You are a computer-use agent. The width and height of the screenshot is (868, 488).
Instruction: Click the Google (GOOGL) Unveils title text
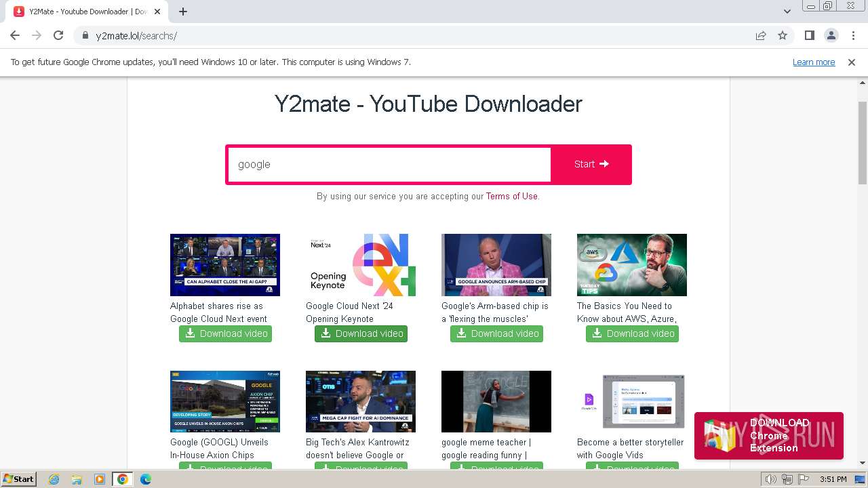point(219,449)
